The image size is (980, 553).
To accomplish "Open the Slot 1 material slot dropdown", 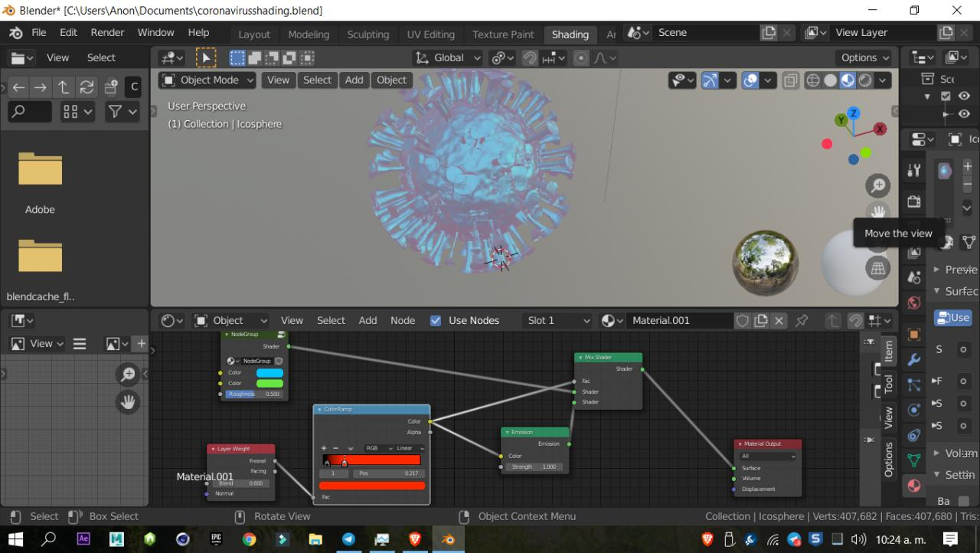I will click(558, 321).
